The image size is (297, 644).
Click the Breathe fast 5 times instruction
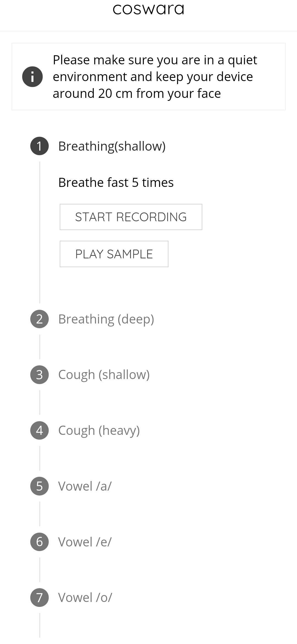(x=116, y=183)
